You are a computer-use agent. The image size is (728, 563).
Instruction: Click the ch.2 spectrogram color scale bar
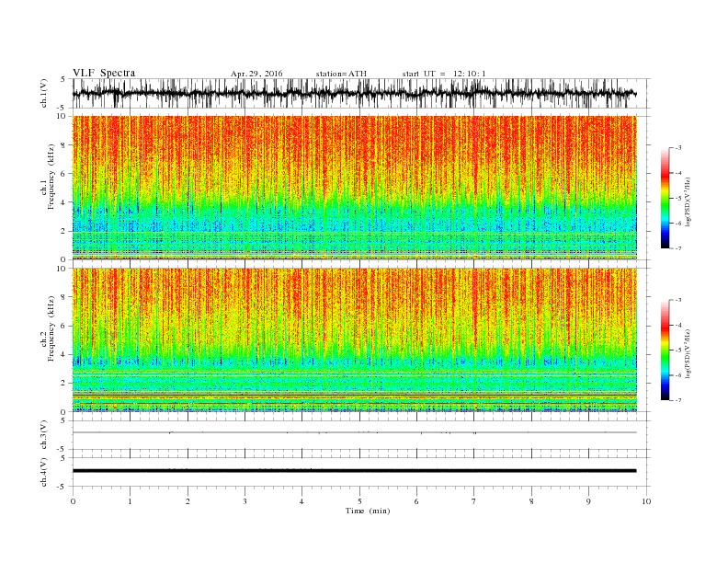pyautogui.click(x=665, y=350)
